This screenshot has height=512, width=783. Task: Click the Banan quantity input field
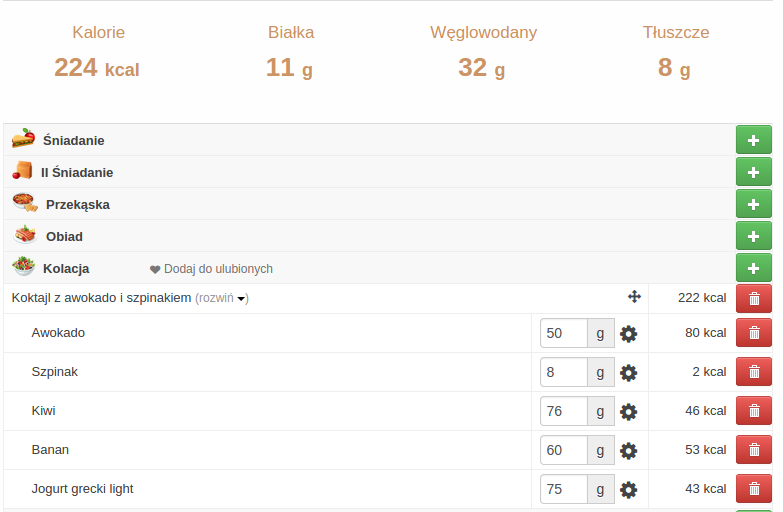click(x=564, y=450)
